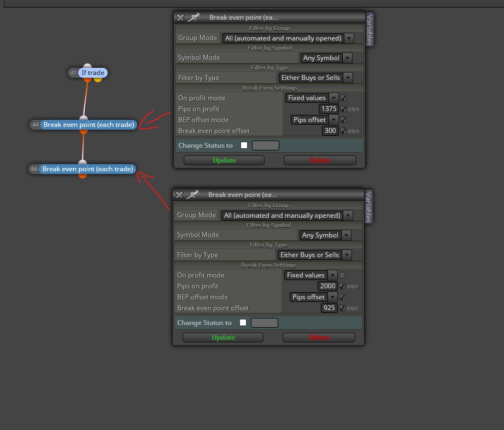
Task: Click orange output connector under node 66
Action: (x=83, y=176)
